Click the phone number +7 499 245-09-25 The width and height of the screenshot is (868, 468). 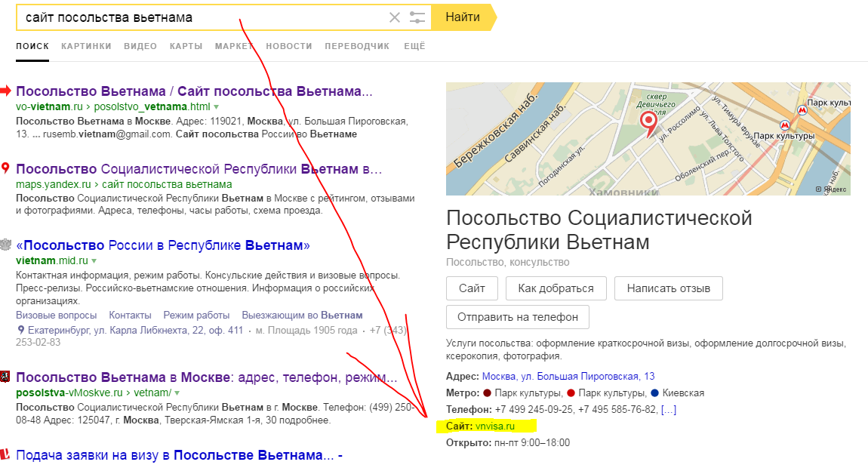[x=534, y=410]
